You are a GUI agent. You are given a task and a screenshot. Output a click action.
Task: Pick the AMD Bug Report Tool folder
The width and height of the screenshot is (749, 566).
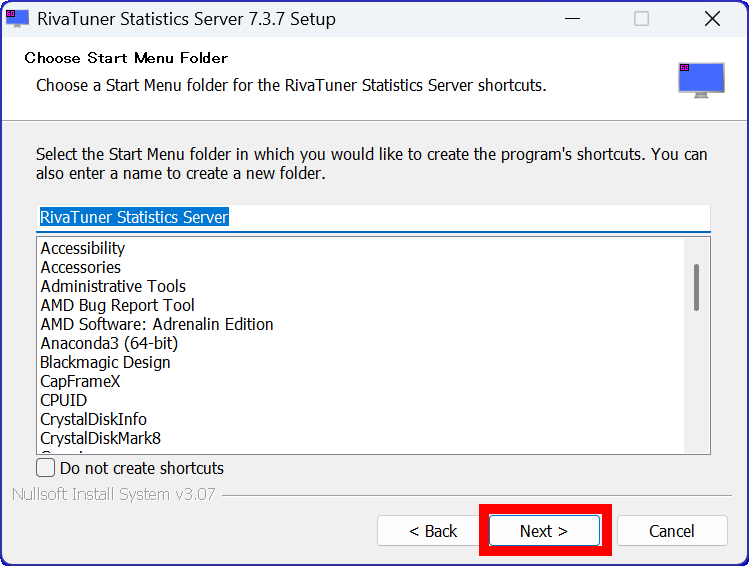[x=118, y=305]
